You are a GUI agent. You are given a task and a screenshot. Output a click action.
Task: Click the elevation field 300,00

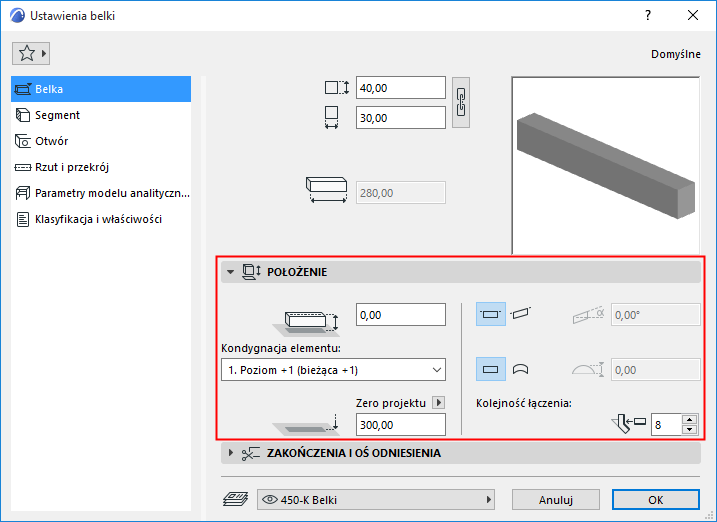click(401, 425)
